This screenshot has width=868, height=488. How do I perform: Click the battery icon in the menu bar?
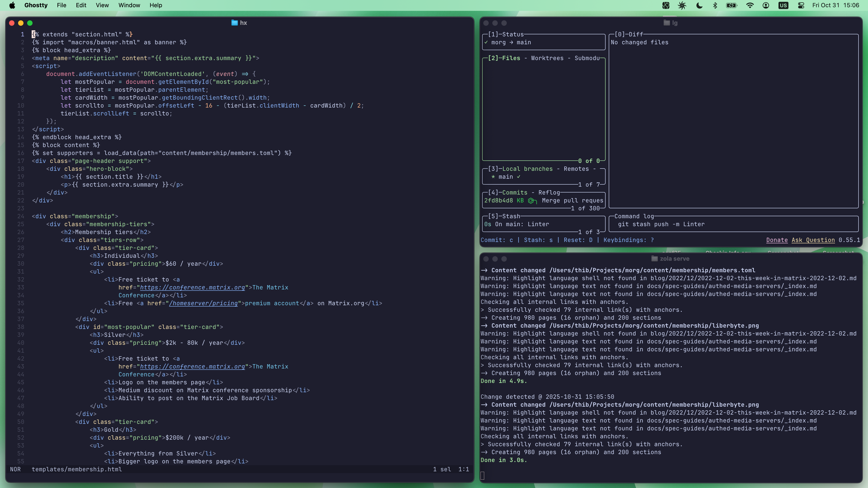(732, 5)
